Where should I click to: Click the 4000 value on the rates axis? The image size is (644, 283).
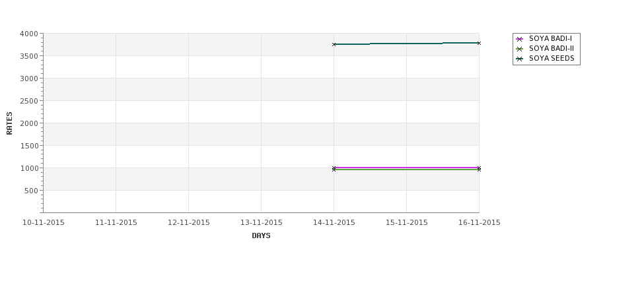tap(29, 34)
